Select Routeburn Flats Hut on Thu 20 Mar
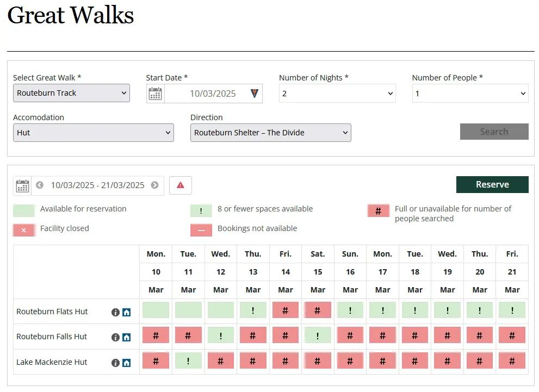The height and width of the screenshot is (392, 539). click(x=480, y=310)
